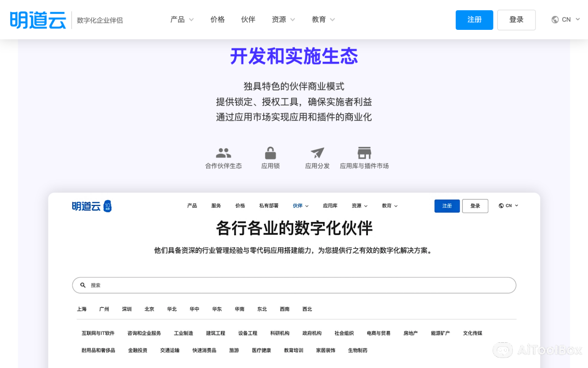Open the 应用库与插件市场 storefront icon
This screenshot has width=588, height=368.
coord(364,152)
